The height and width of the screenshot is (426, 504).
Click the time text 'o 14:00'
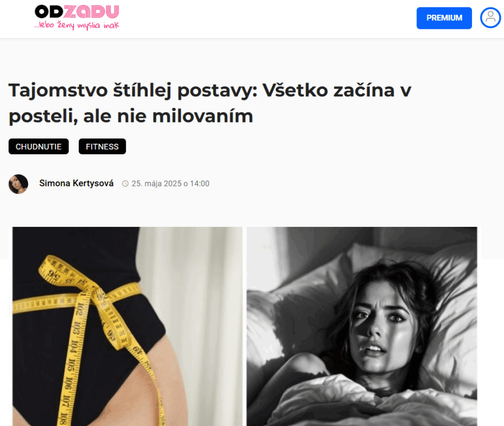[196, 184]
